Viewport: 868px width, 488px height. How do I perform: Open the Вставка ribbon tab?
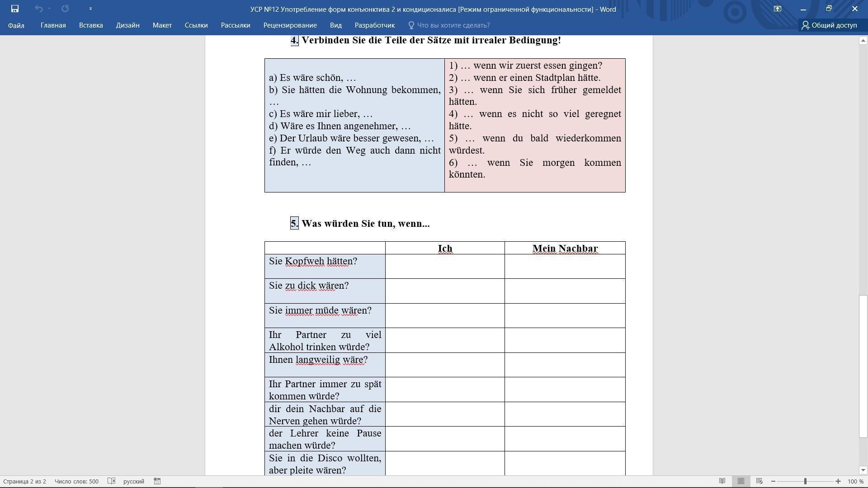tap(91, 25)
